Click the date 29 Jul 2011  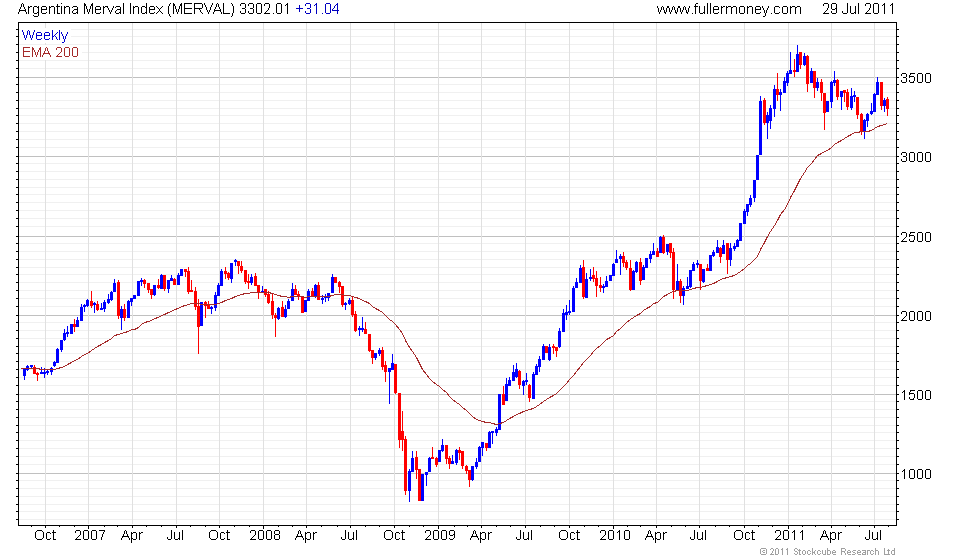click(x=859, y=9)
